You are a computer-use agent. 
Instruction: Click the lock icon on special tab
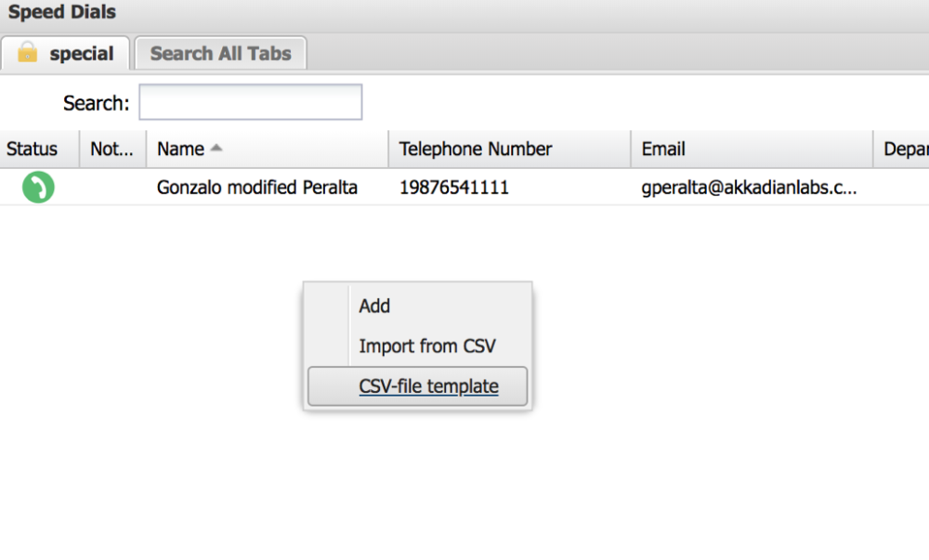[27, 52]
